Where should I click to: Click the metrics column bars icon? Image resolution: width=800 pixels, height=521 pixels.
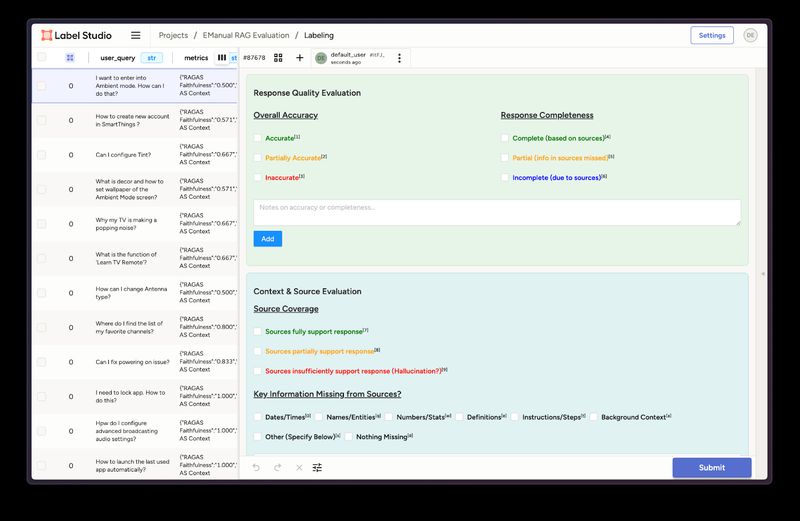click(x=221, y=58)
